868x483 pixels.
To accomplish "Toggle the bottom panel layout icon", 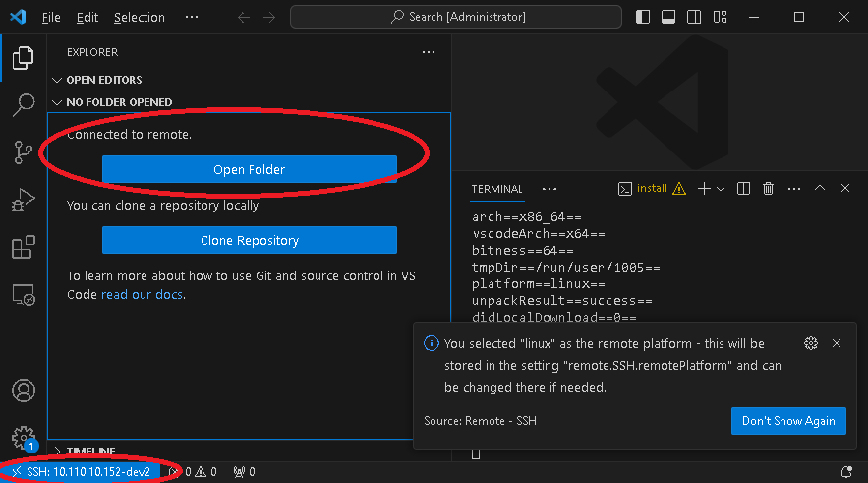I will pyautogui.click(x=668, y=17).
